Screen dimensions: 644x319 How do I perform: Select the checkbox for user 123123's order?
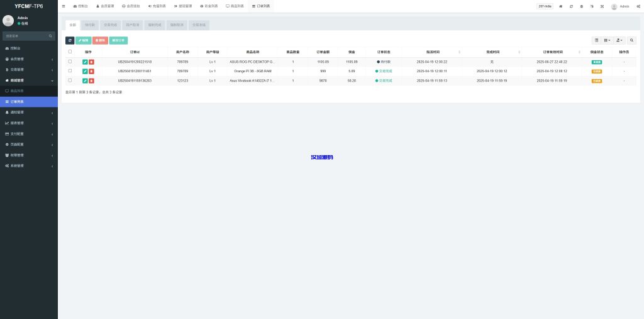tap(70, 80)
